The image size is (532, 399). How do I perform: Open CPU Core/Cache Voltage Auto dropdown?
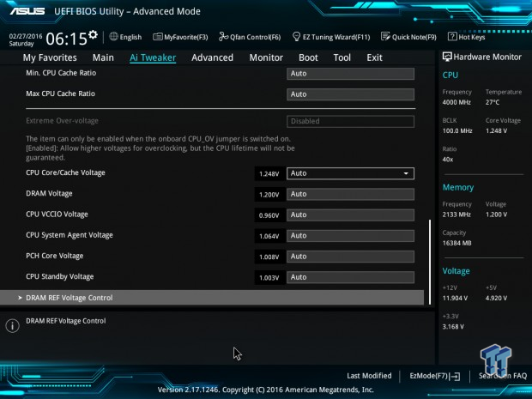click(x=350, y=173)
